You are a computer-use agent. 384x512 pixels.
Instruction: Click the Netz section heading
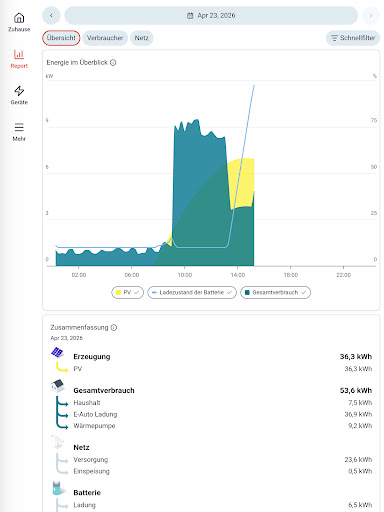pyautogui.click(x=81, y=447)
